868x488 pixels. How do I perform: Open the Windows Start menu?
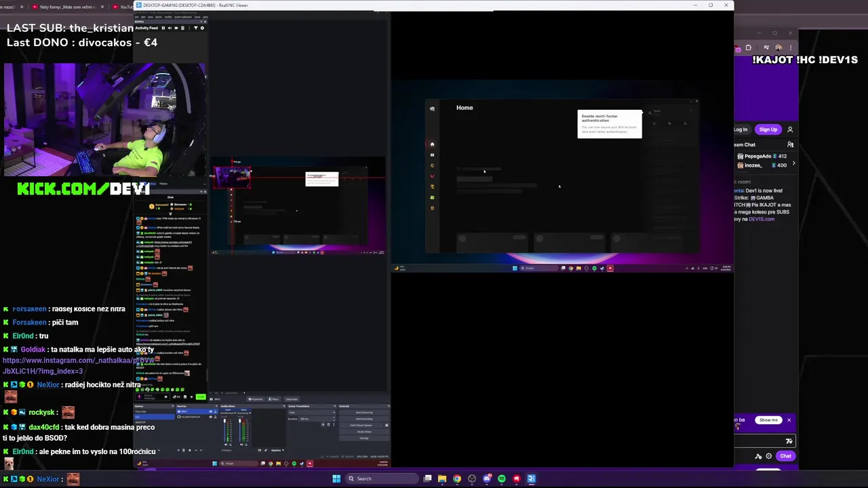336,479
